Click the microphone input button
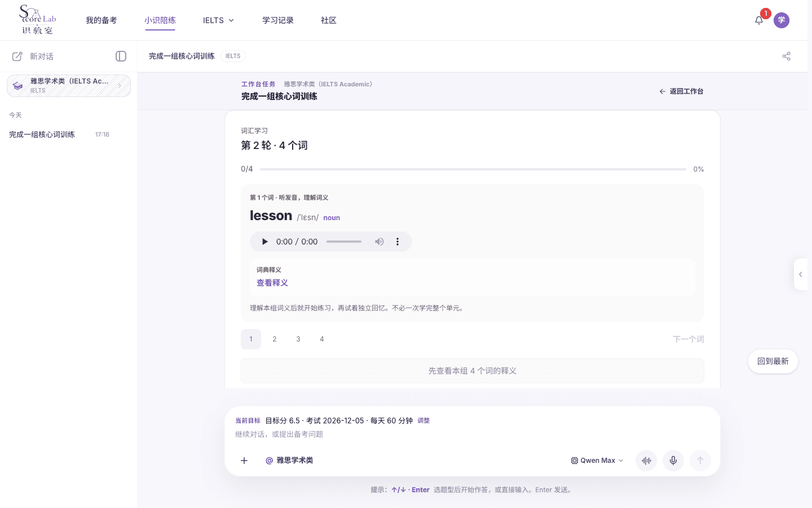This screenshot has width=812, height=508. click(673, 461)
